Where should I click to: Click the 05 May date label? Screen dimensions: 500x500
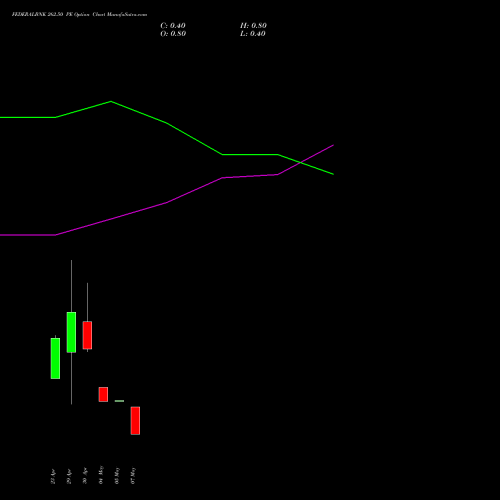[x=117, y=476]
